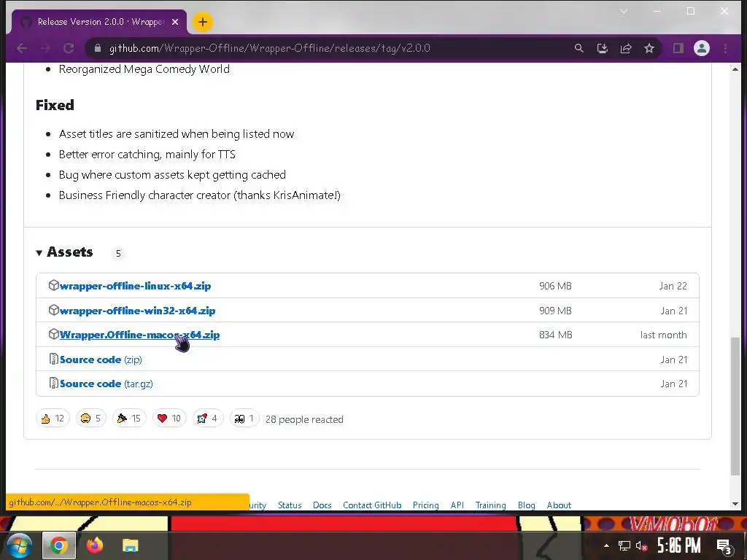Click '28 people reacted' text
The height and width of the screenshot is (560, 747).
point(304,419)
